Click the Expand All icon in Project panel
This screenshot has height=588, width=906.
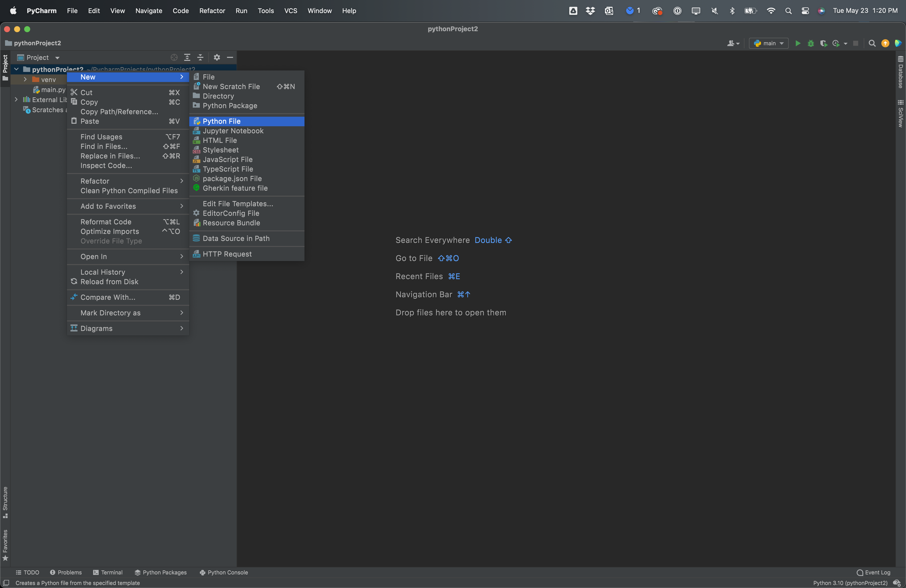click(187, 57)
